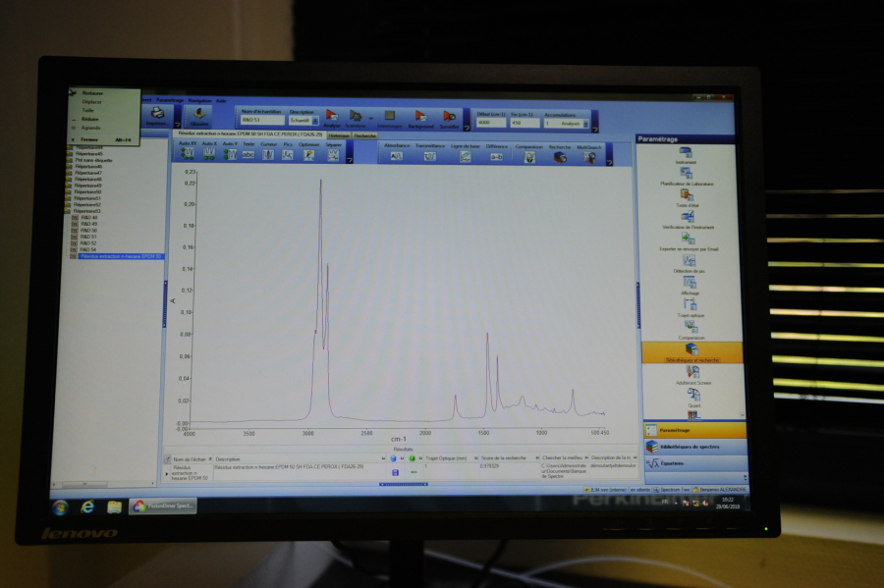Expand the Scanalyse dropdown arrow
Image resolution: width=884 pixels, height=588 pixels.
[370, 118]
